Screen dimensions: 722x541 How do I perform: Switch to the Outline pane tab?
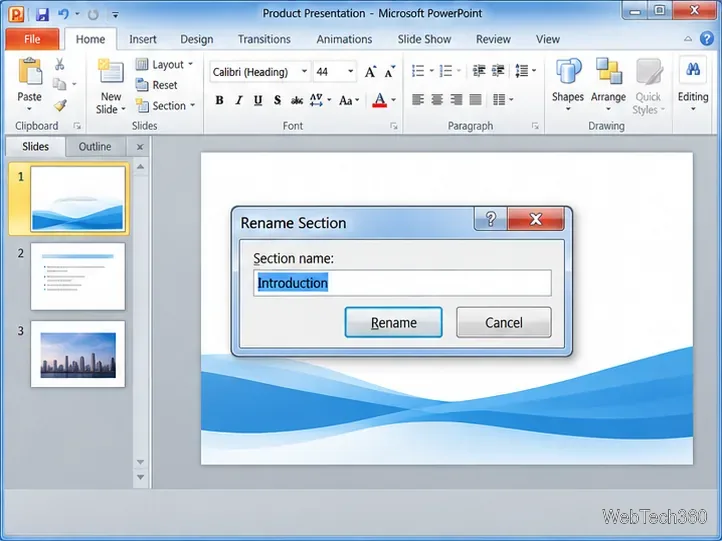[x=95, y=147]
